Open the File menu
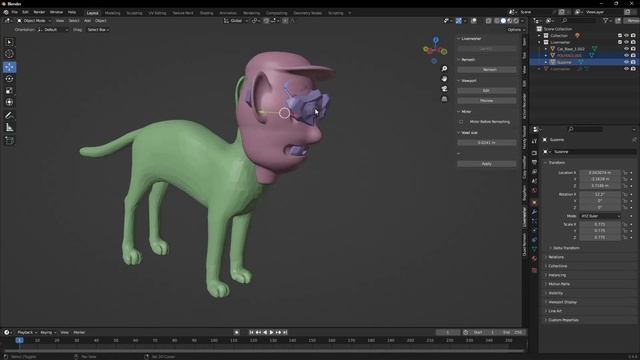 click(15, 13)
